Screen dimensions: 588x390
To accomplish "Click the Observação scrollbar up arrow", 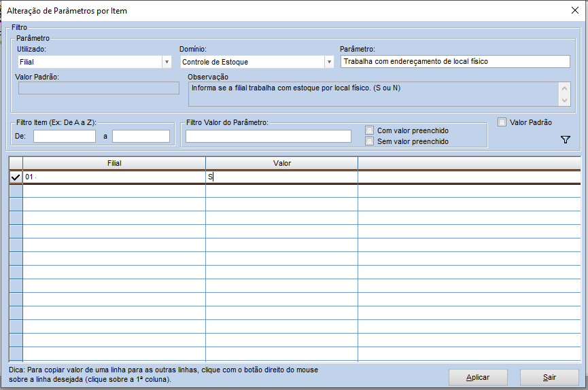I will coord(564,88).
